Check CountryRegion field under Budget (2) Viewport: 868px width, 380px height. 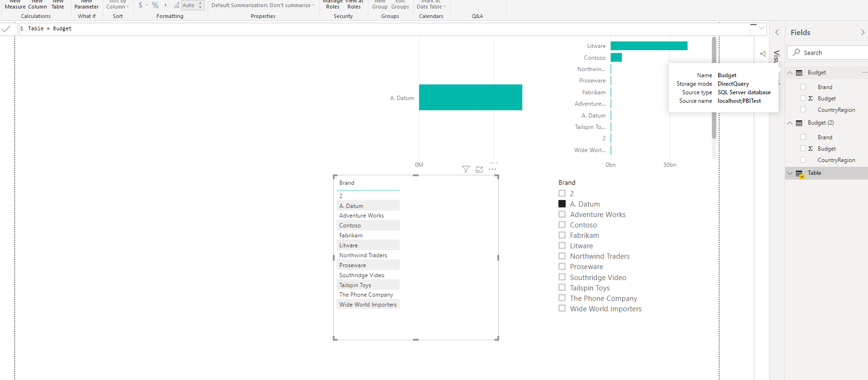pos(803,160)
